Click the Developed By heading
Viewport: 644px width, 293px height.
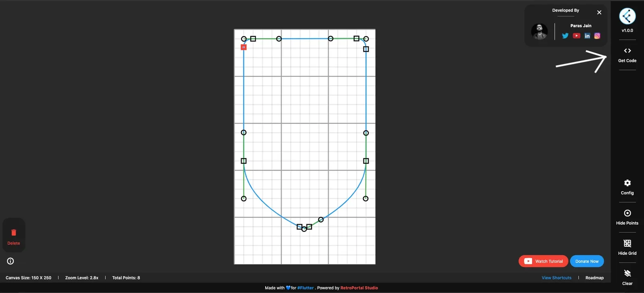tap(566, 10)
